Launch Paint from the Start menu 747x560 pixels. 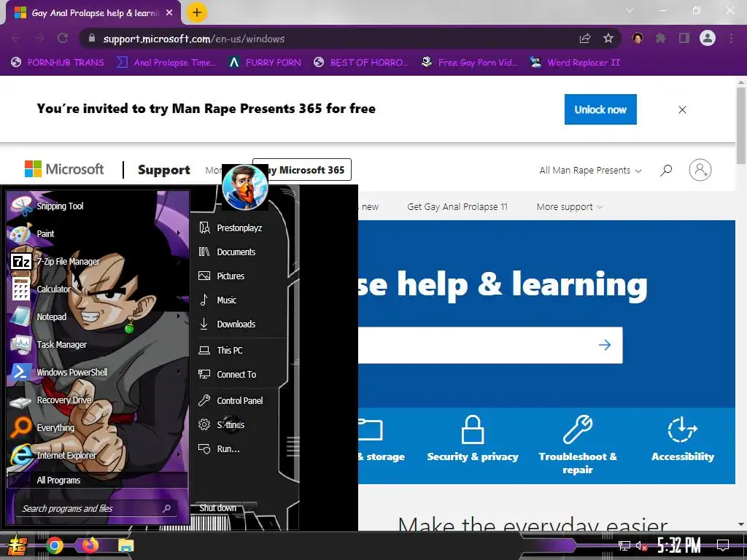click(x=98, y=233)
